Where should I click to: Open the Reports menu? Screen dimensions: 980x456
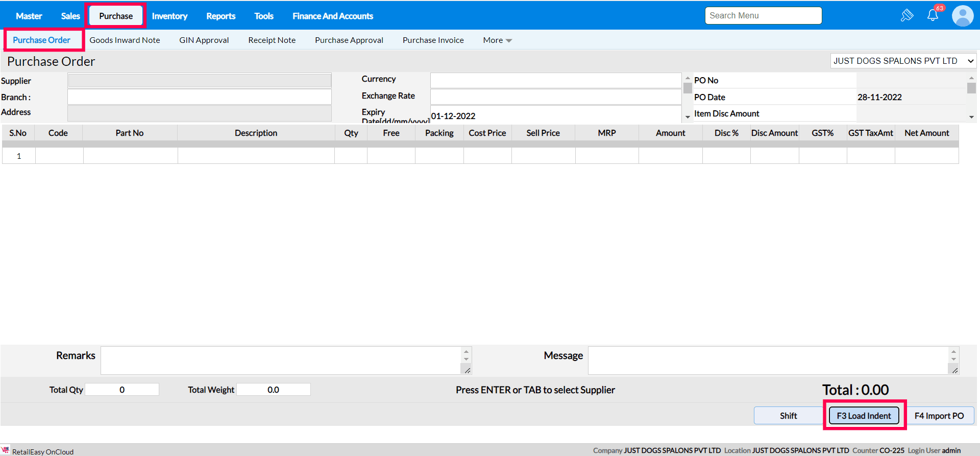click(221, 16)
